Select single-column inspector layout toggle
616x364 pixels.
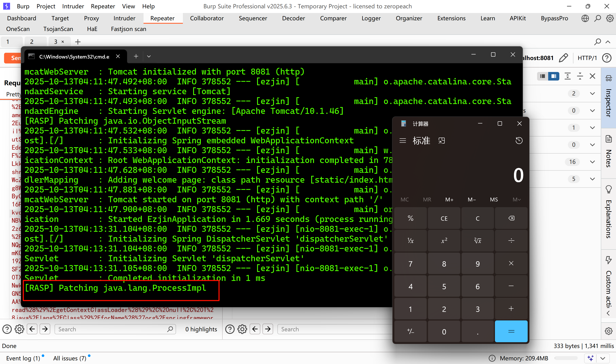[542, 76]
